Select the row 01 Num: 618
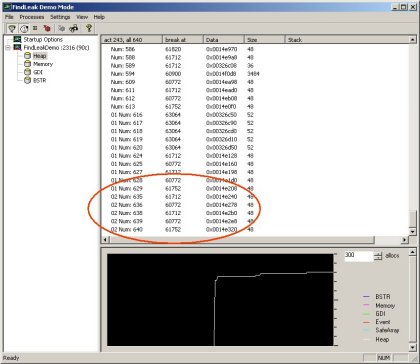This screenshot has width=420, height=364. 255,131
